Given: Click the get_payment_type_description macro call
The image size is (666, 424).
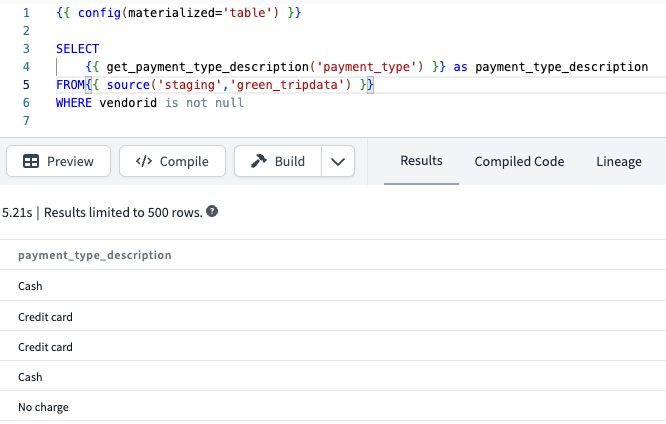Looking at the screenshot, I should coord(265,67).
